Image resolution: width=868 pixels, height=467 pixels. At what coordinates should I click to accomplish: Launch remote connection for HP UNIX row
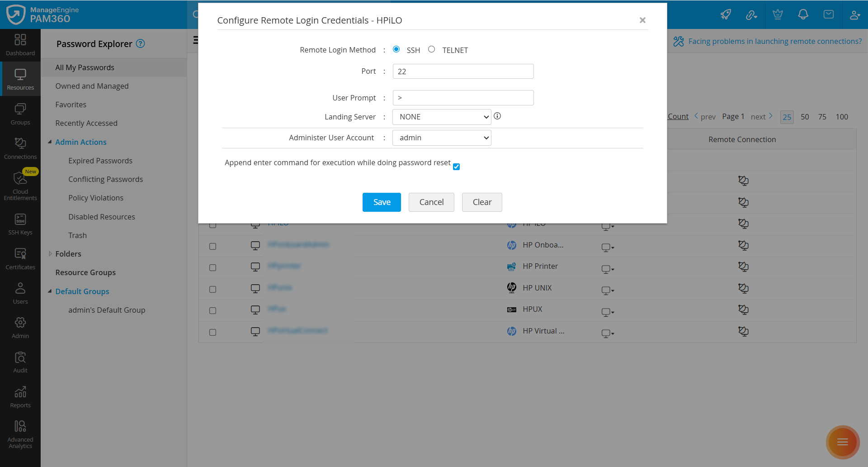point(743,288)
